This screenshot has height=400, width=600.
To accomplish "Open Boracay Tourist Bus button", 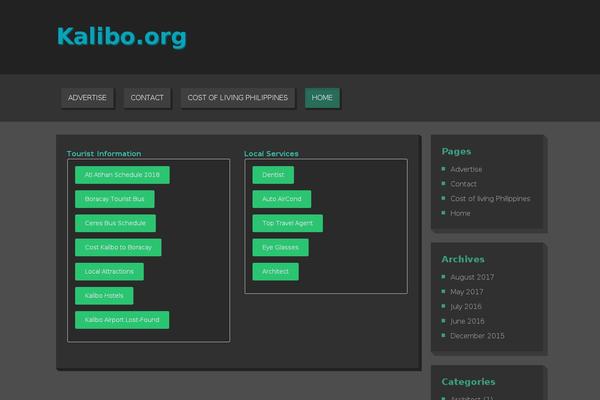I will click(115, 199).
